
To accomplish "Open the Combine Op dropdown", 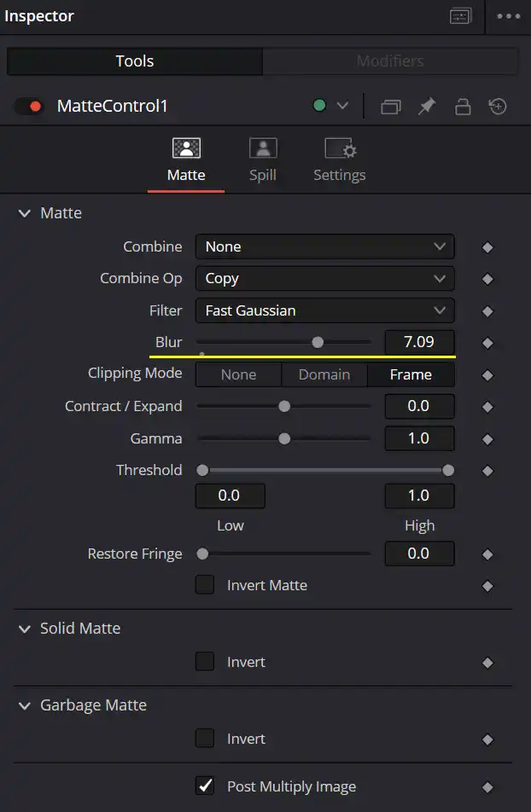I will point(325,279).
